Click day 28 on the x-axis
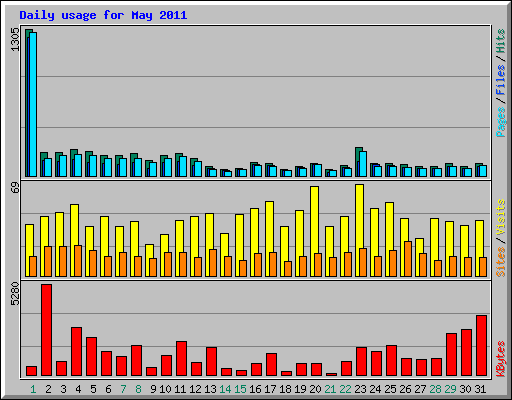The height and width of the screenshot is (400, 512). 435,389
